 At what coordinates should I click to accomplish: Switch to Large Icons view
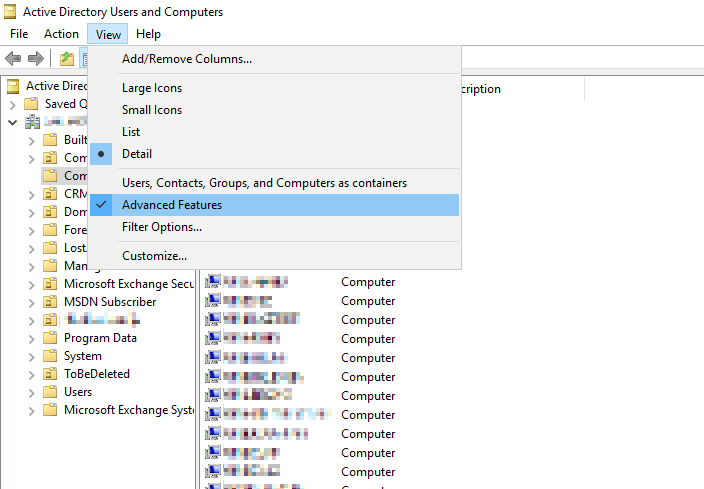[x=274, y=88]
